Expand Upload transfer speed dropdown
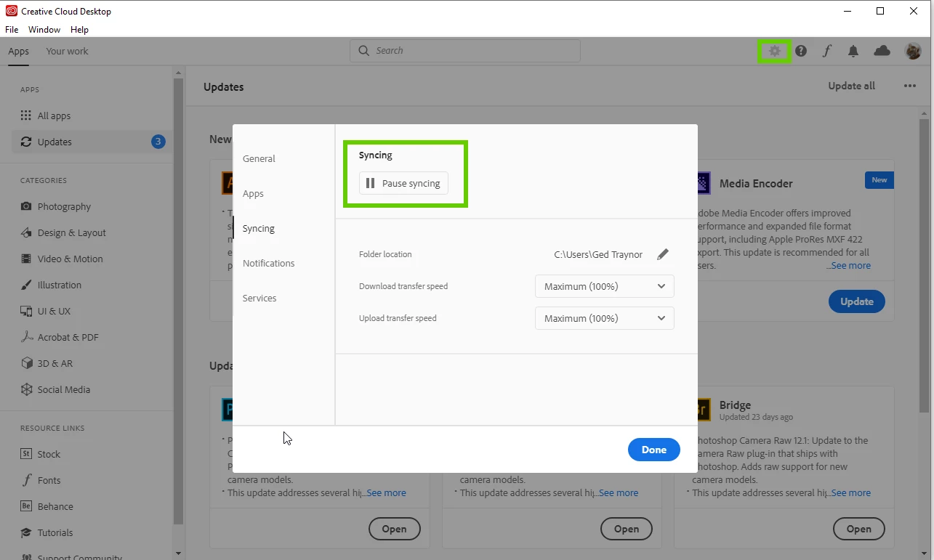934x560 pixels. pyautogui.click(x=605, y=318)
